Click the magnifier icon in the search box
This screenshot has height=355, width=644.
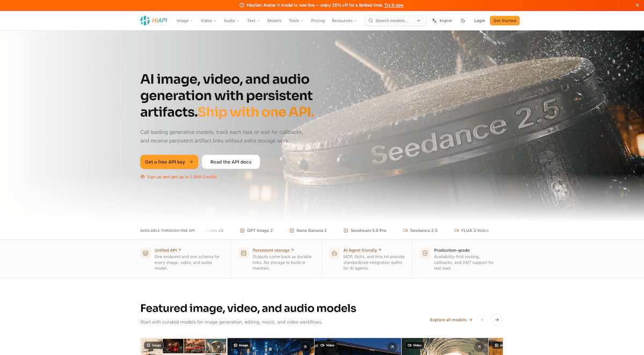(x=370, y=20)
